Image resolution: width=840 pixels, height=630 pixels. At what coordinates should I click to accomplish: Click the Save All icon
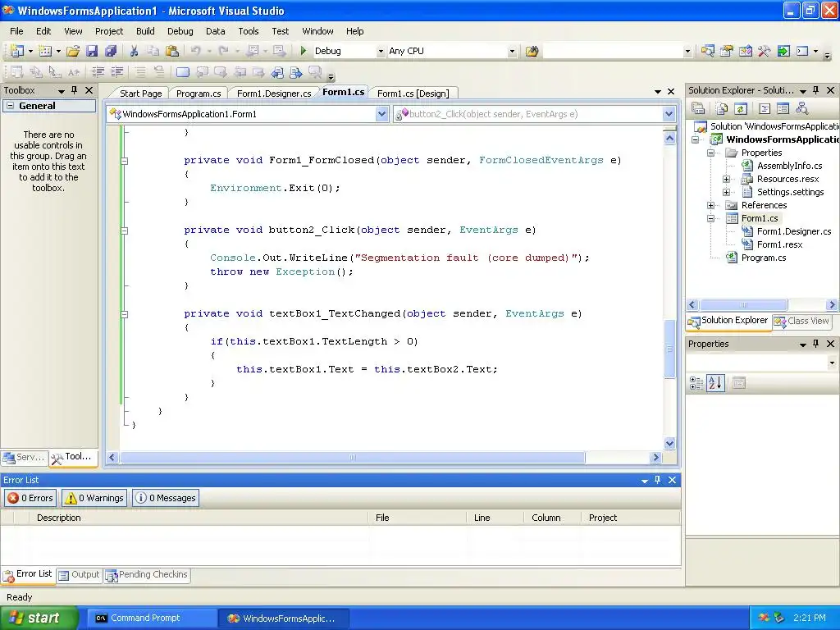pos(111,51)
